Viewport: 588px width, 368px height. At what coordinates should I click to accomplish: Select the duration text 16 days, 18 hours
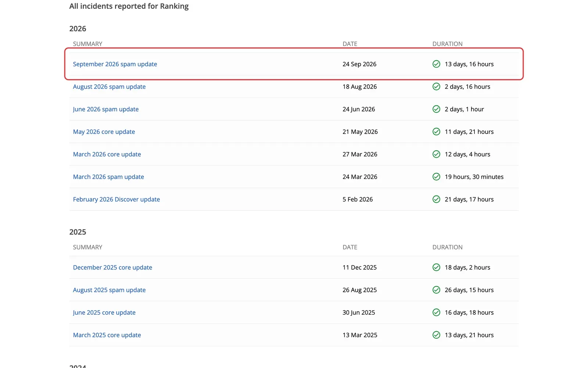(x=469, y=312)
